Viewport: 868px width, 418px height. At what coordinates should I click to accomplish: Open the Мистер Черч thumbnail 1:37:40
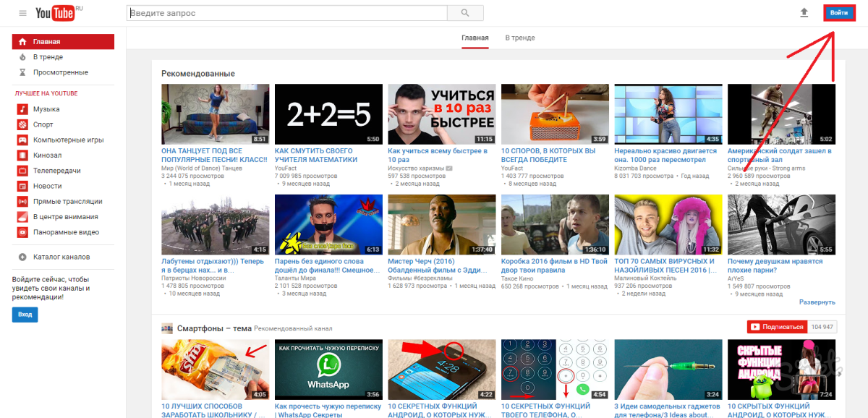click(442, 225)
